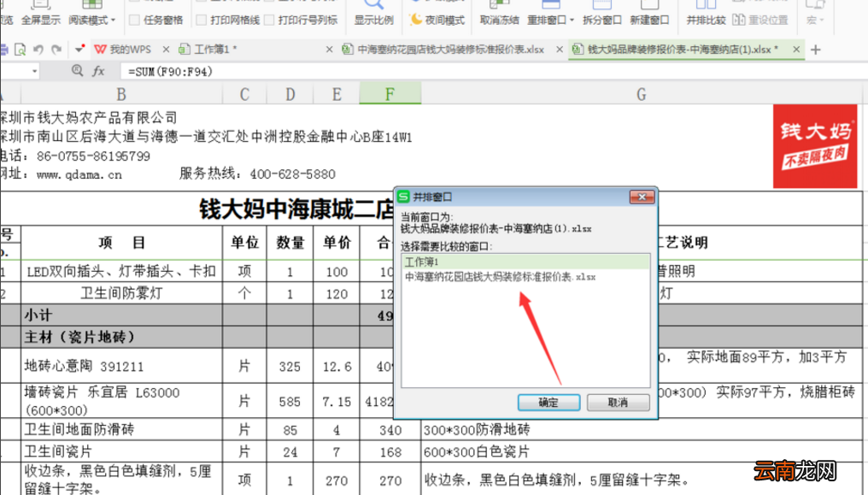The height and width of the screenshot is (495, 868).
Task: Click cell 卫生间地面防滑砖
Action: [x=121, y=430]
